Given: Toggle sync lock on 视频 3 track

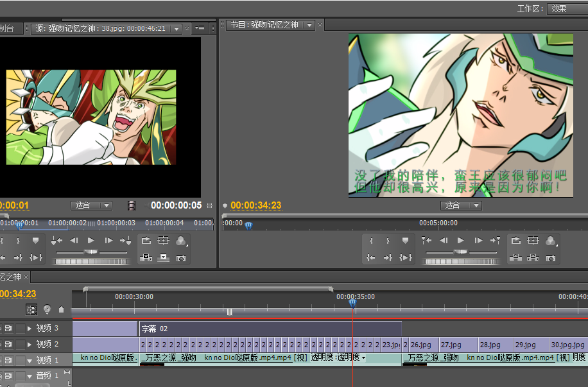Looking at the screenshot, I should [8, 329].
